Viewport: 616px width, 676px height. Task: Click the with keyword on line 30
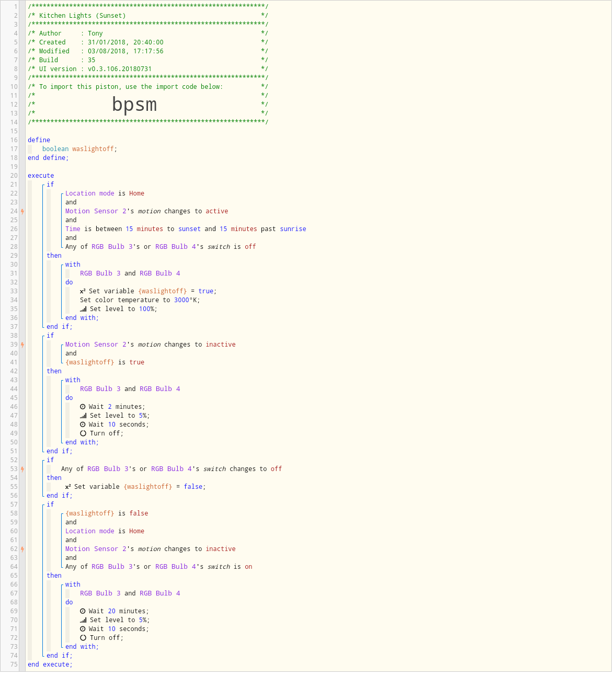point(73,265)
